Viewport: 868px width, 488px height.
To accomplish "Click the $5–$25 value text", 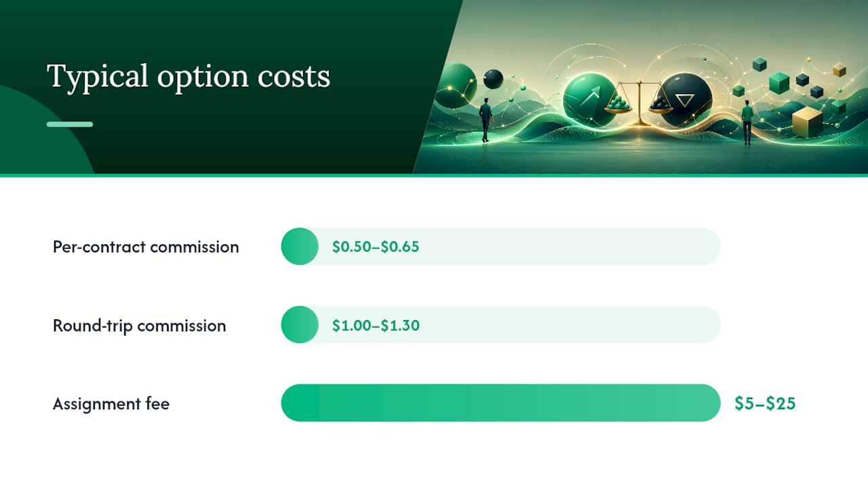I will (765, 404).
